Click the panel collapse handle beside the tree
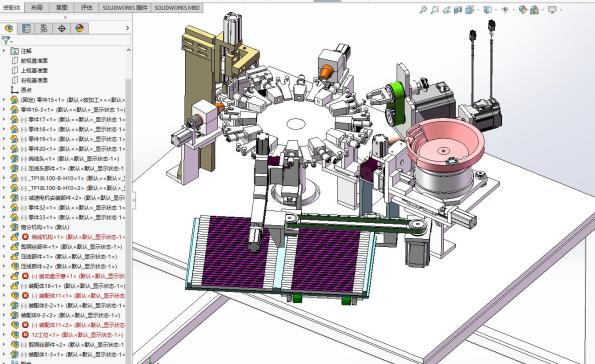 134,199
